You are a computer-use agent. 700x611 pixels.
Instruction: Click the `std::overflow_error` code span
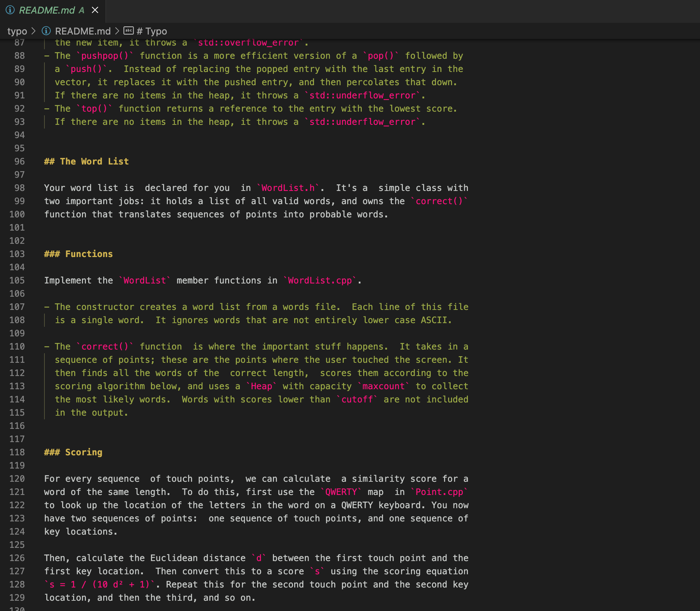249,43
